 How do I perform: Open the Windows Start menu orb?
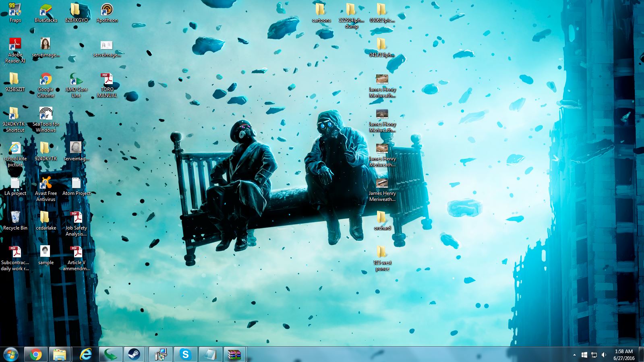point(11,354)
